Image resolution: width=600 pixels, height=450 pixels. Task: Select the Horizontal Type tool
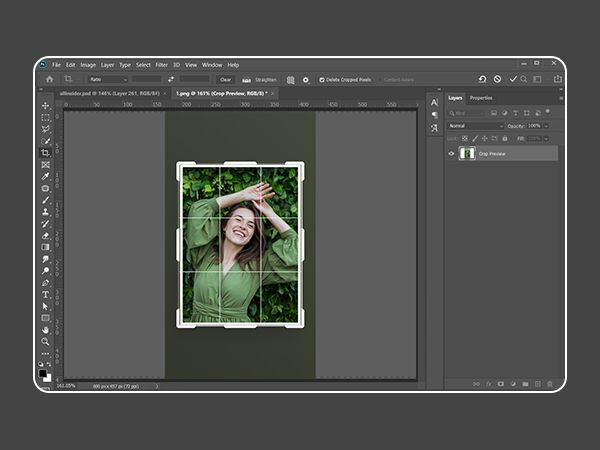(46, 295)
